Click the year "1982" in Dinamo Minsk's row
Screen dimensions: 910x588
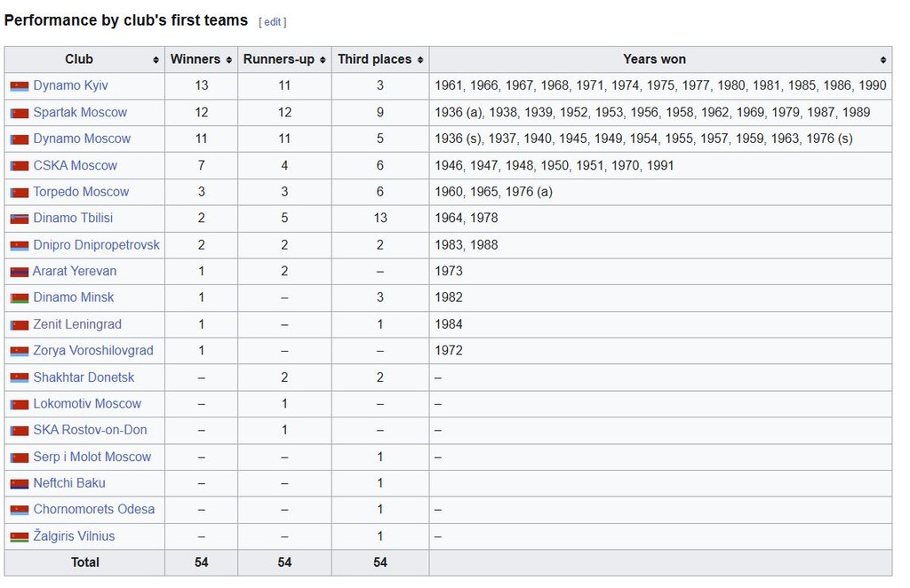click(449, 298)
